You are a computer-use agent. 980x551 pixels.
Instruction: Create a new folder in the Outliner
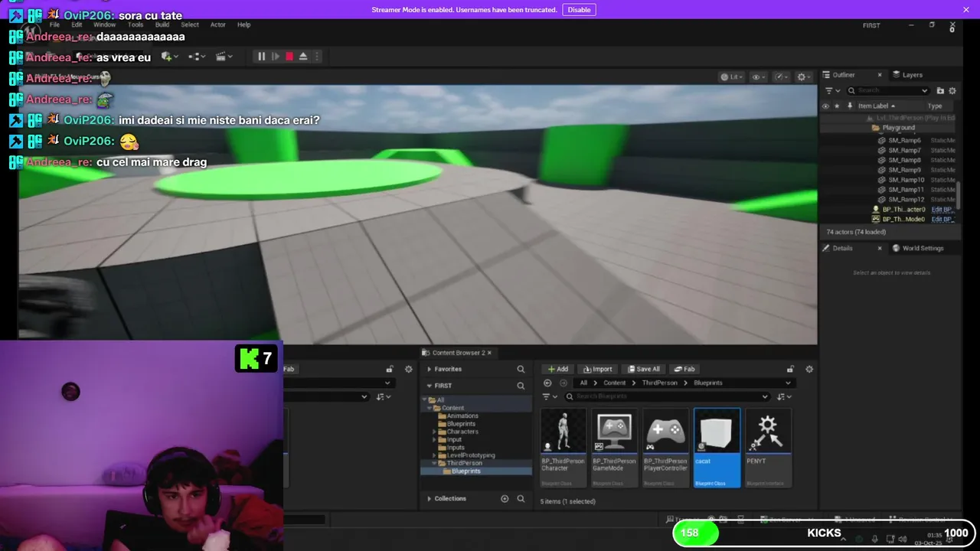point(940,90)
